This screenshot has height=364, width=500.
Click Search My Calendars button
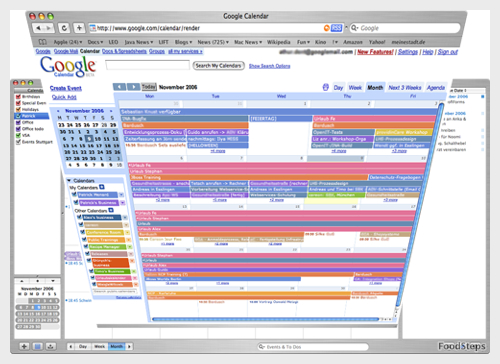[x=218, y=66]
